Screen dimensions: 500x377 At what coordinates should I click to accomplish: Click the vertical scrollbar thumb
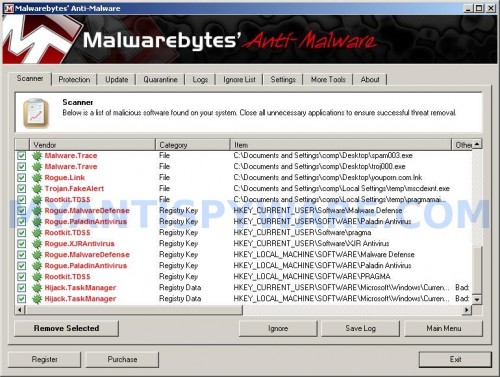click(x=477, y=271)
